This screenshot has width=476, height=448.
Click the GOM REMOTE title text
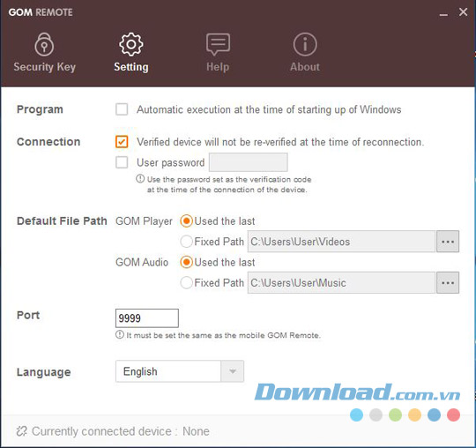(41, 12)
